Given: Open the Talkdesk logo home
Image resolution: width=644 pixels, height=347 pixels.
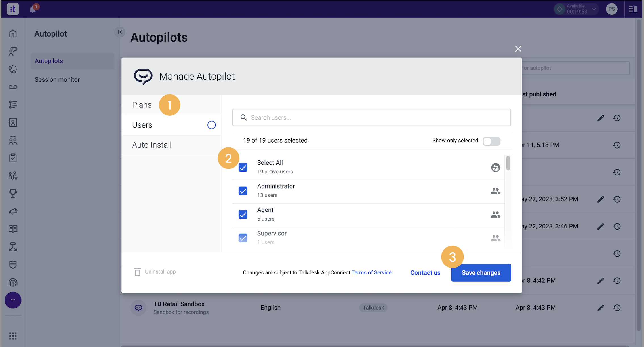Looking at the screenshot, I should [13, 9].
